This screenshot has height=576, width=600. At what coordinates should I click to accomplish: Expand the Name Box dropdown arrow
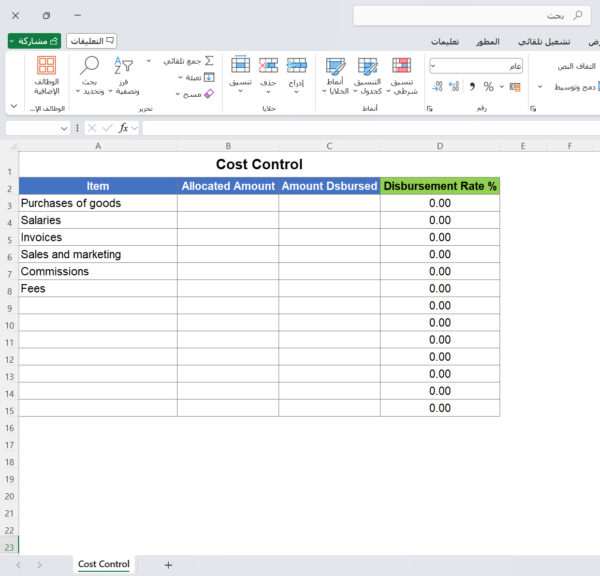pos(64,128)
